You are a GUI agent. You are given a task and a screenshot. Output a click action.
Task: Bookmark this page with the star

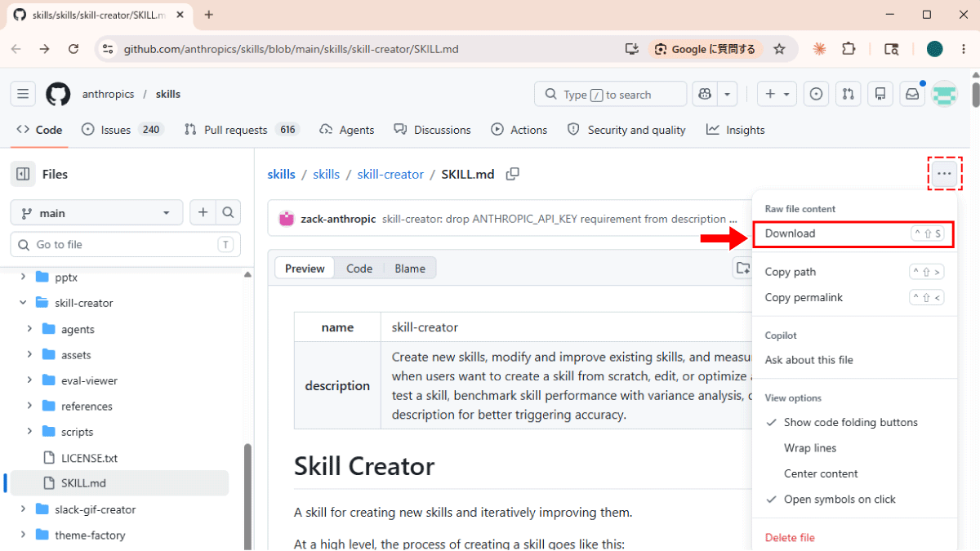(x=779, y=49)
